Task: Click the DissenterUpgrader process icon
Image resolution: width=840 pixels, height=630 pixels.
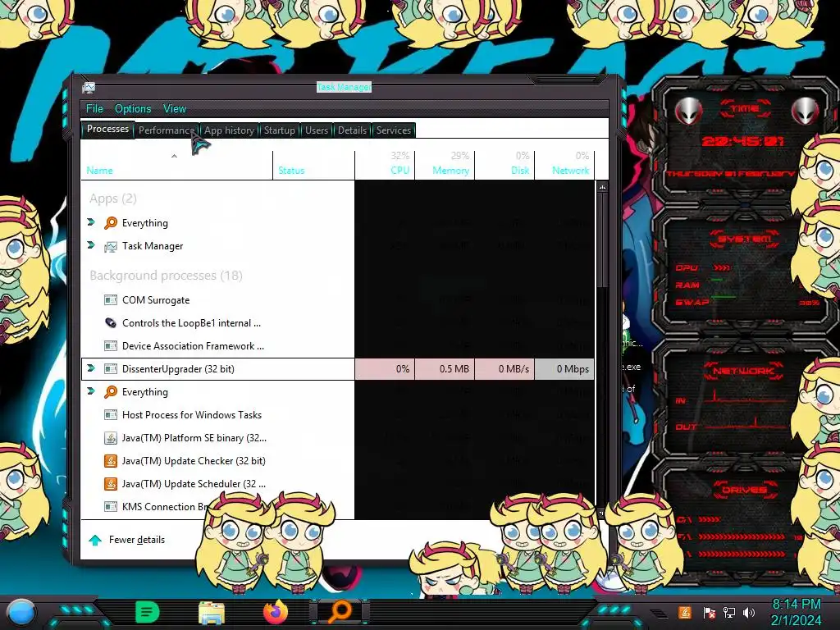Action: point(111,369)
